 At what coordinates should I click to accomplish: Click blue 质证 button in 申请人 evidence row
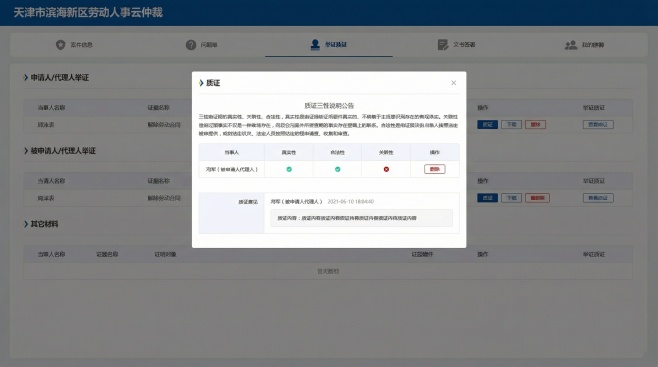coord(487,125)
